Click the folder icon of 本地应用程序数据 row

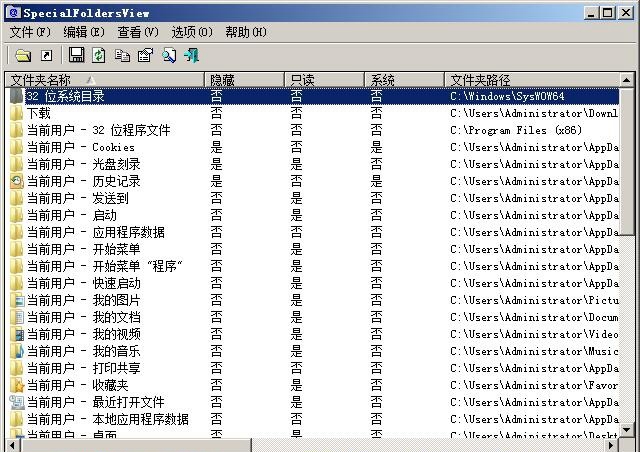coord(17,419)
